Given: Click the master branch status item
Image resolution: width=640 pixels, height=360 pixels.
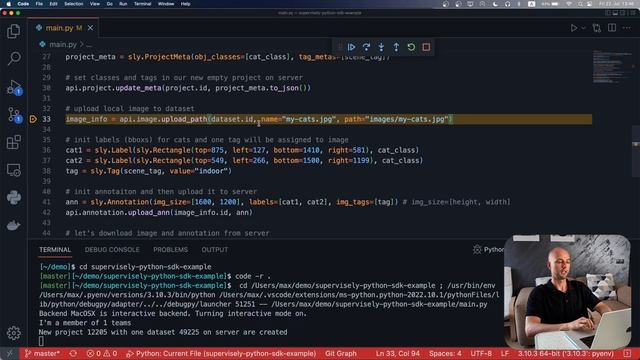Looking at the screenshot, I should 42,353.
